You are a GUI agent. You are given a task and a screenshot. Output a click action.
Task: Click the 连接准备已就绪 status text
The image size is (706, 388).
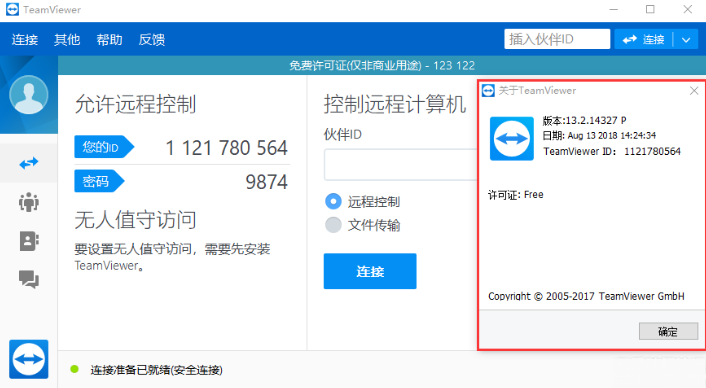(x=157, y=370)
